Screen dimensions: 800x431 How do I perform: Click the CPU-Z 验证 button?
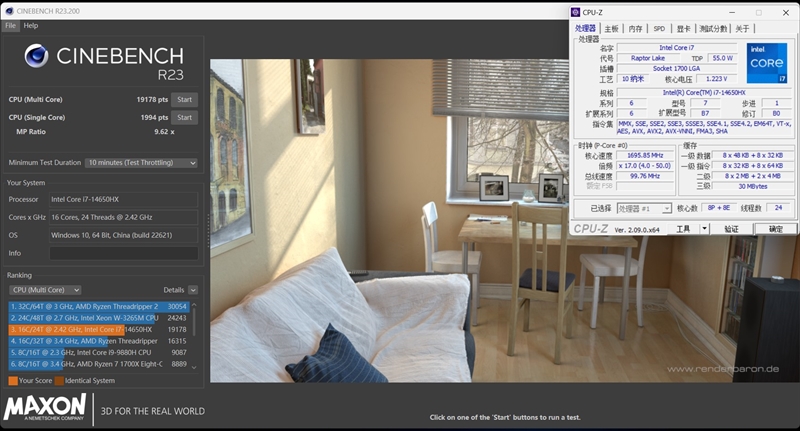732,229
